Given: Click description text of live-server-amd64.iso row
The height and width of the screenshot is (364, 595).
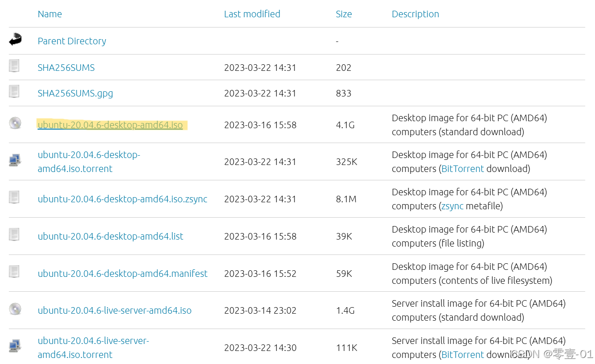Looking at the screenshot, I should (x=479, y=310).
